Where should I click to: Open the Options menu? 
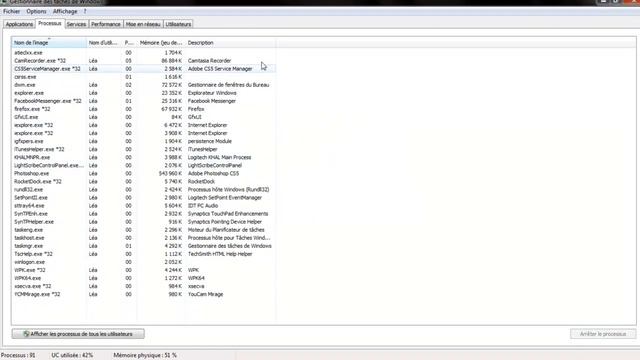pyautogui.click(x=36, y=11)
